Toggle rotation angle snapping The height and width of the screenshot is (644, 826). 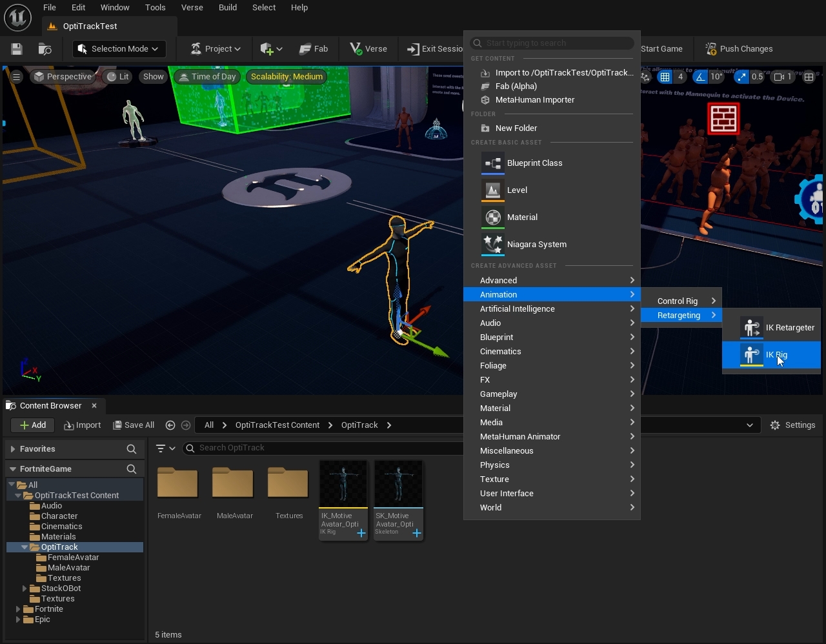(700, 77)
